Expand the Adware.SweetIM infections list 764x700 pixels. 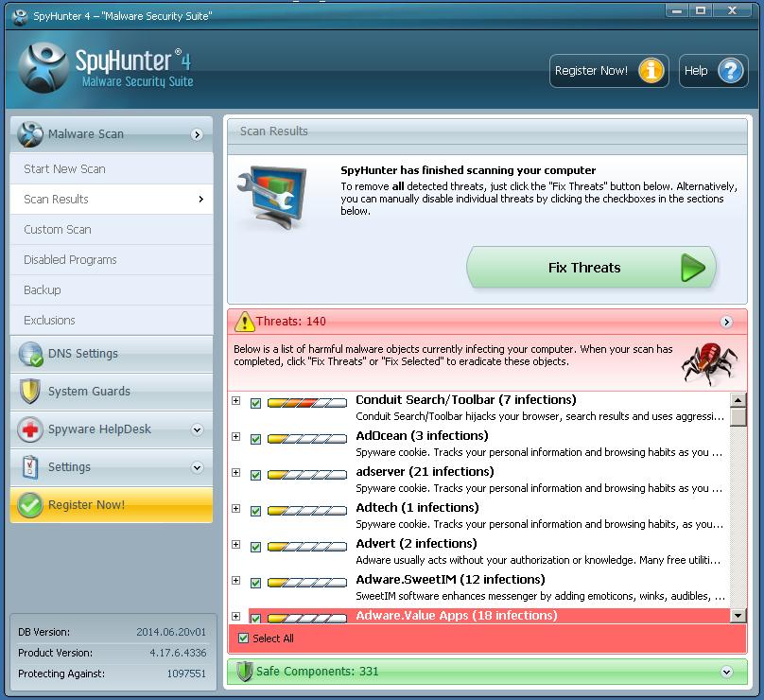coord(235,580)
